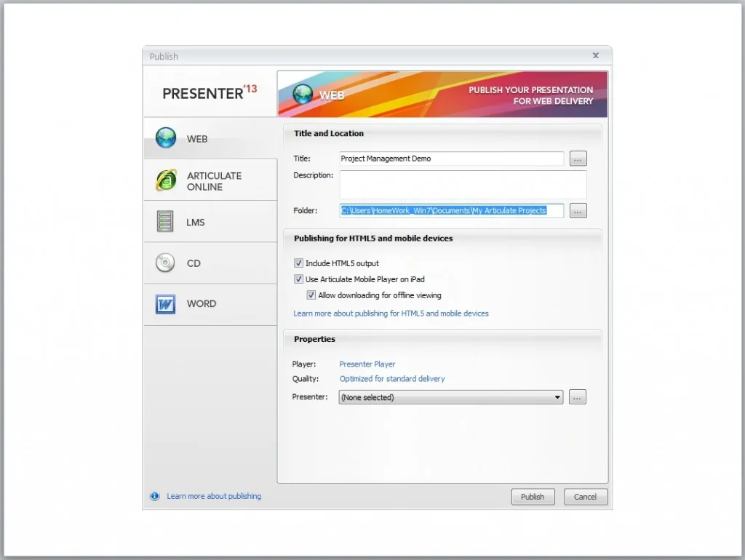Click ellipsis button beside Presenter dropdown

pos(577,397)
